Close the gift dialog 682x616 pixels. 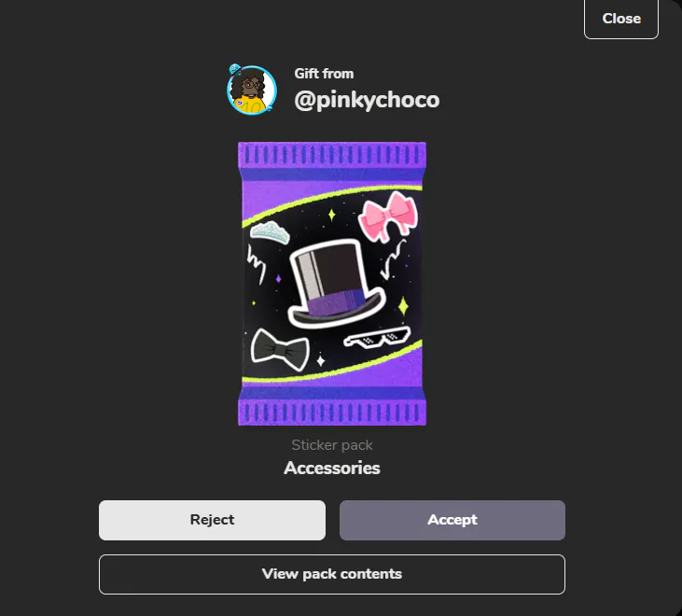[x=621, y=19]
